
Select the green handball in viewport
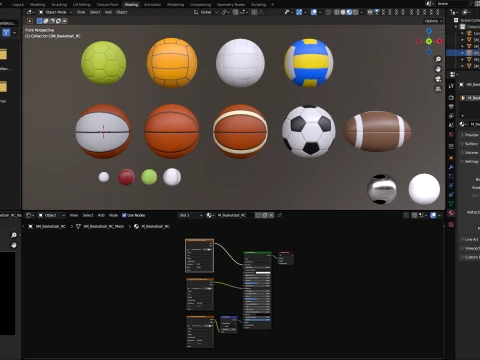click(104, 63)
